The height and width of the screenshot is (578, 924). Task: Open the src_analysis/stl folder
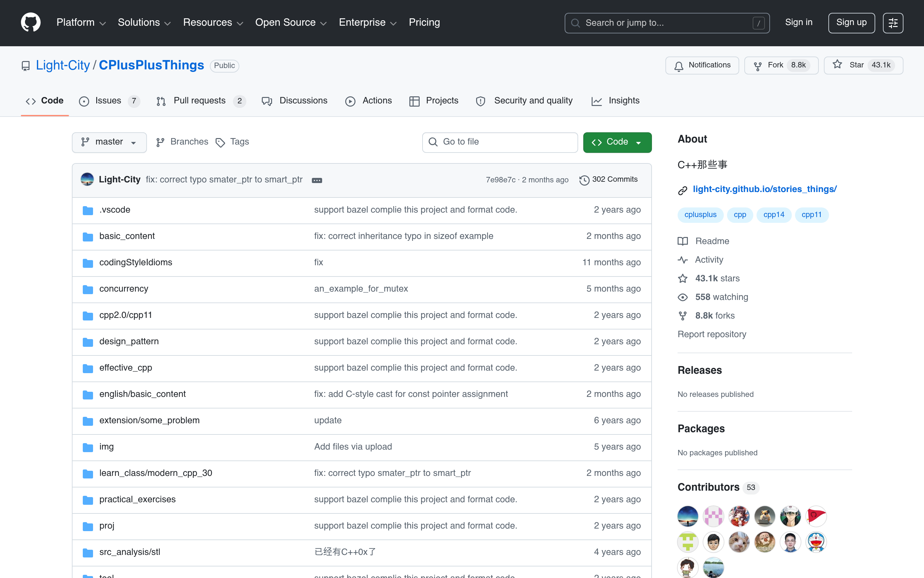tap(129, 552)
